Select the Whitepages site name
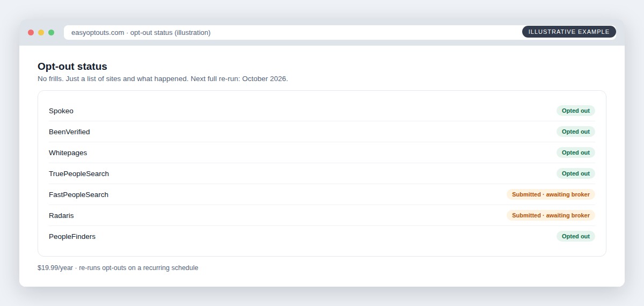 (68, 153)
